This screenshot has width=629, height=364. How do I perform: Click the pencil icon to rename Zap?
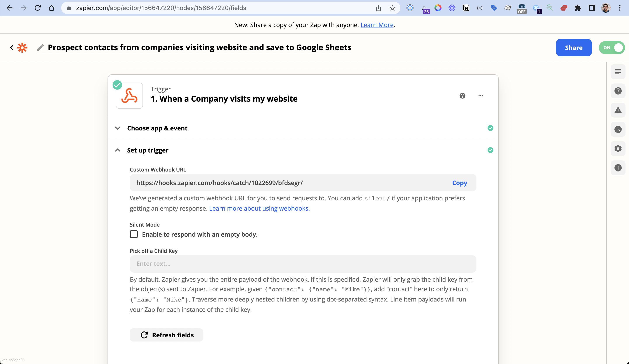(x=40, y=47)
